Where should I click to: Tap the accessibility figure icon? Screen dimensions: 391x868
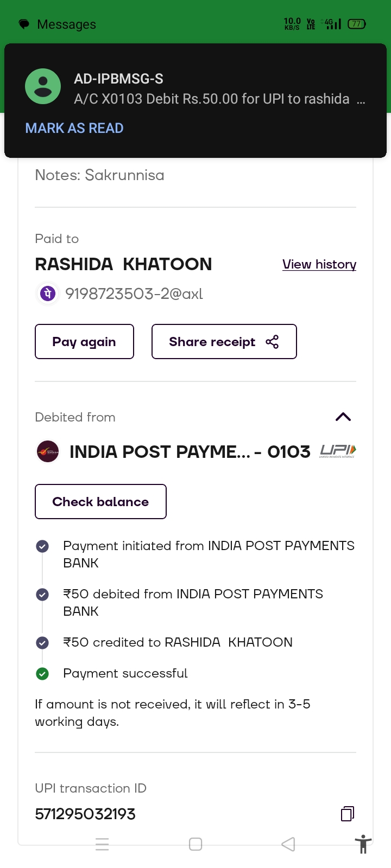pos(363,844)
